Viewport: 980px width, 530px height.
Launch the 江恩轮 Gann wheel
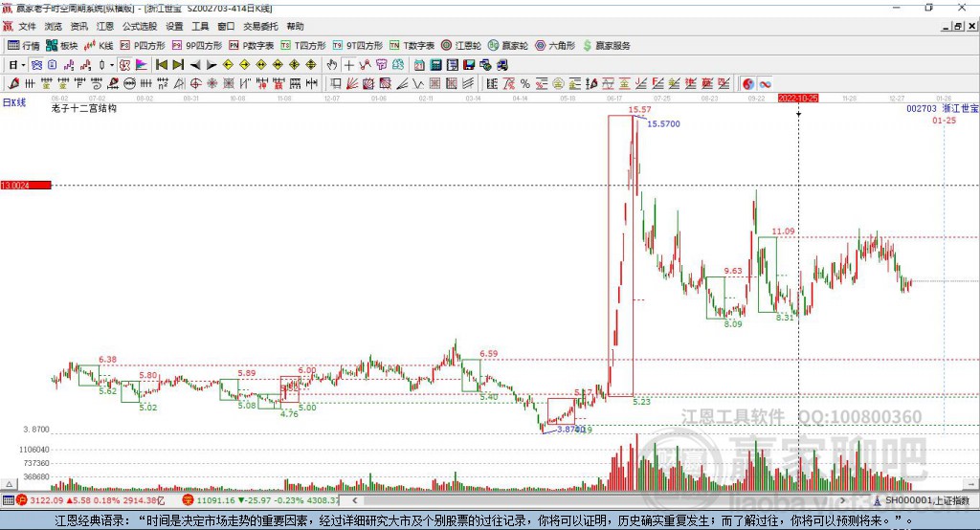pos(461,46)
